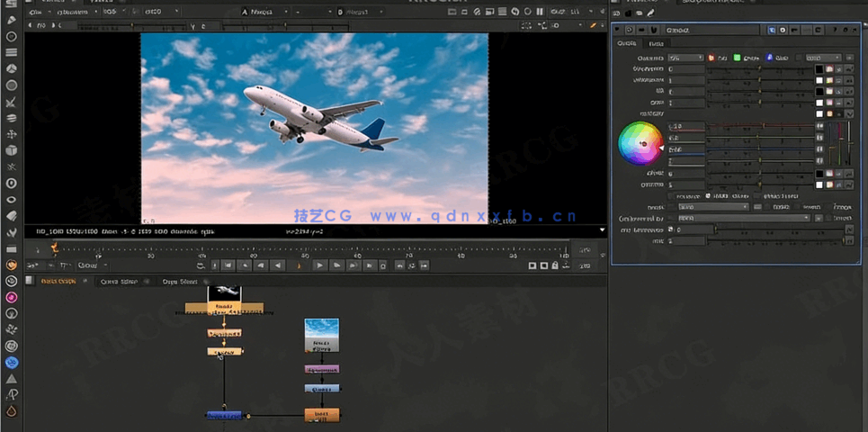
Task: Click the highlighted blue icon in the properties panel header
Action: pyautogui.click(x=771, y=30)
